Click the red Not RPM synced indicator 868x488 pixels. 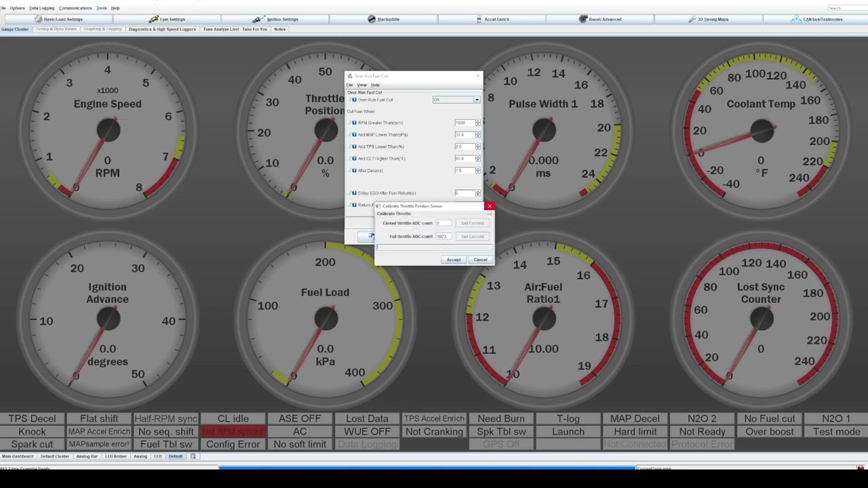233,432
